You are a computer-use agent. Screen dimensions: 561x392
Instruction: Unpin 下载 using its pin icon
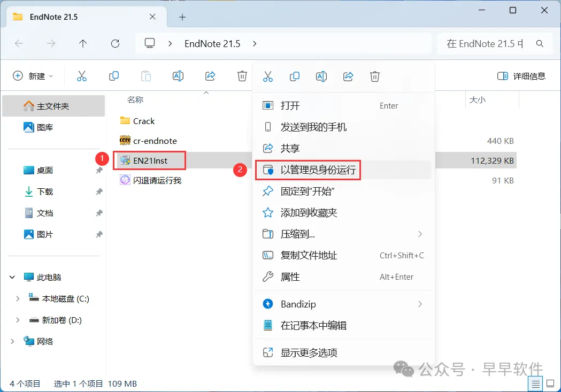[99, 191]
